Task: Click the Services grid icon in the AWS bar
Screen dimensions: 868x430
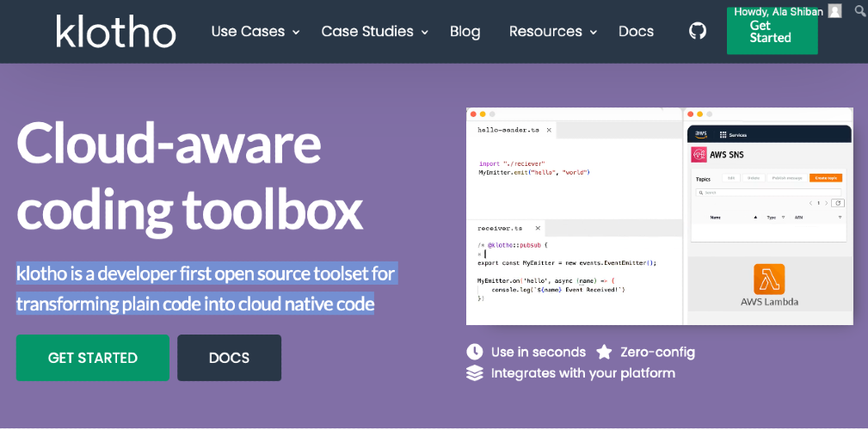Action: point(723,134)
